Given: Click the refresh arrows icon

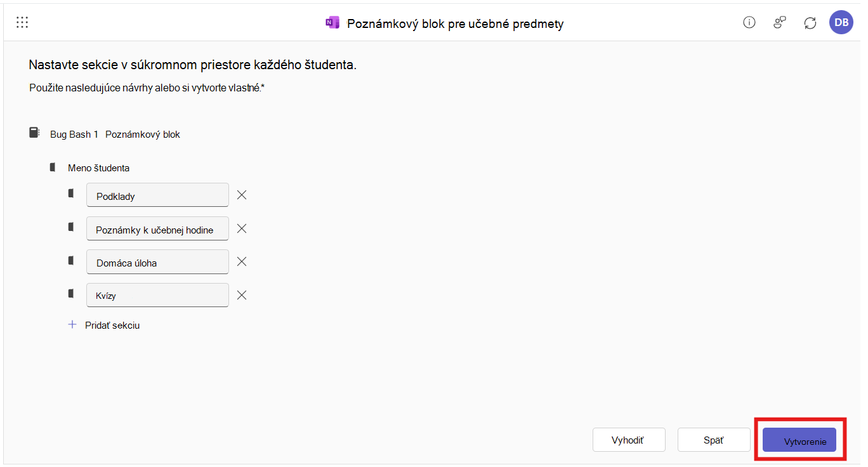Looking at the screenshot, I should coord(810,23).
